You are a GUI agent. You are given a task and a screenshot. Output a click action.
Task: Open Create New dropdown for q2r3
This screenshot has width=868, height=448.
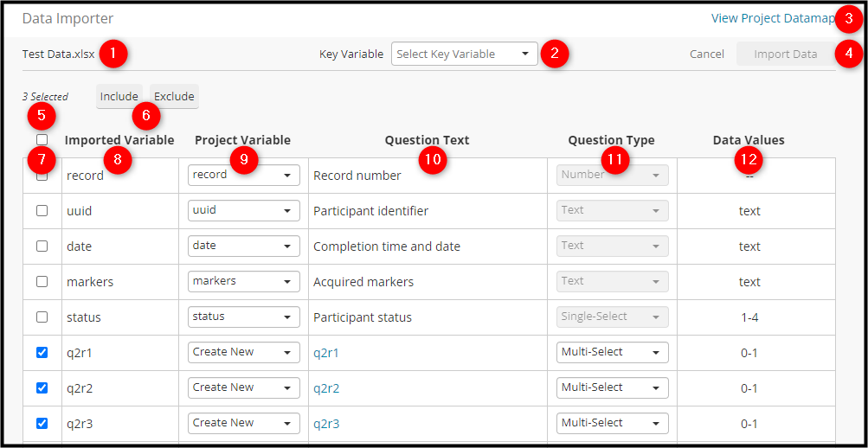[x=243, y=423]
